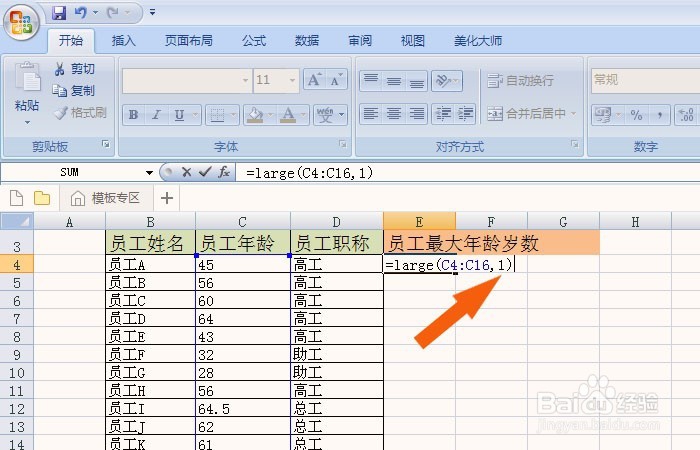Increase indent
The height and width of the screenshot is (450, 700).
click(465, 113)
